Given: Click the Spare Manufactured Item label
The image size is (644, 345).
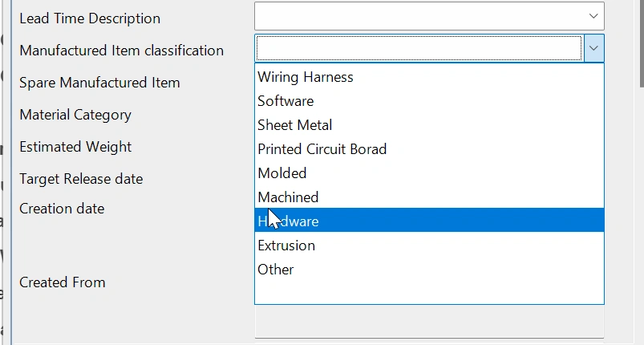Looking at the screenshot, I should pyautogui.click(x=99, y=83).
